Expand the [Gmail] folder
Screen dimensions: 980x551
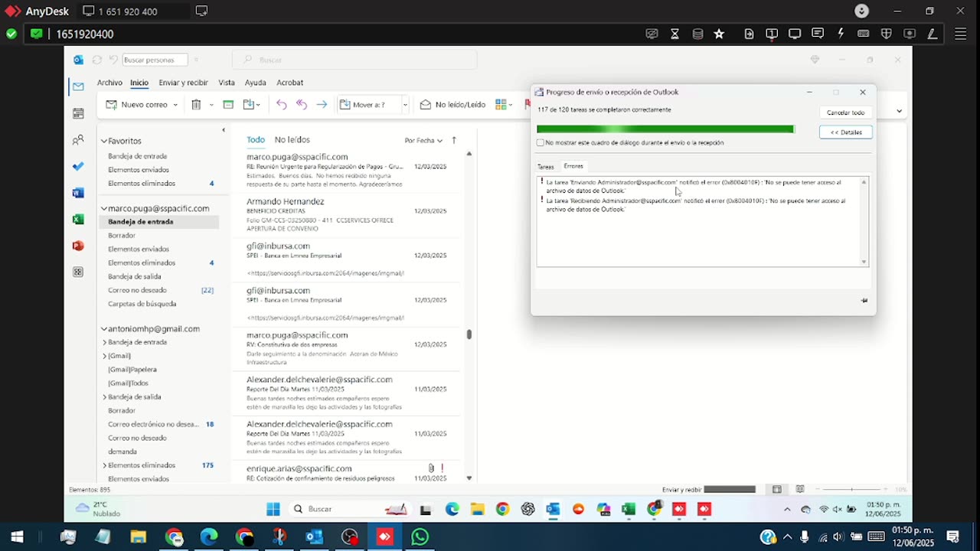pos(105,356)
